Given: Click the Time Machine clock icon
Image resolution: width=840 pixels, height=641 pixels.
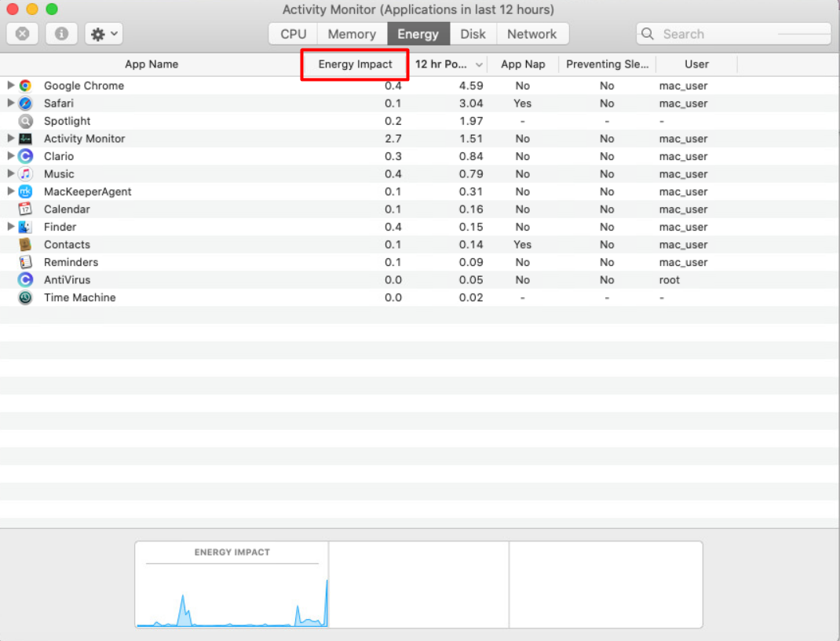Looking at the screenshot, I should [25, 297].
